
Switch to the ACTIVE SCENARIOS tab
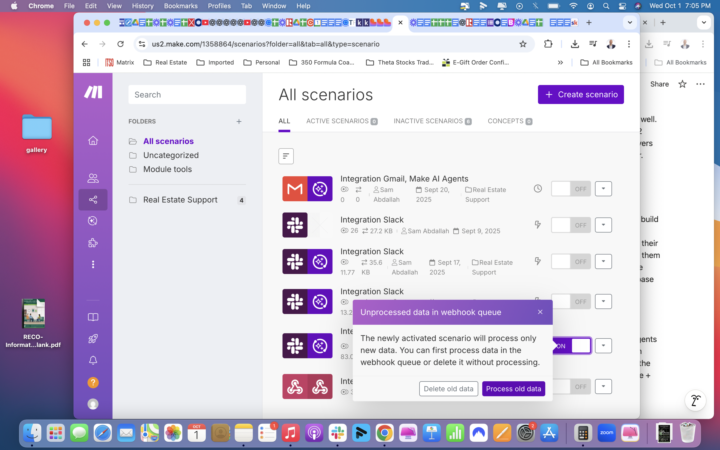(x=342, y=121)
